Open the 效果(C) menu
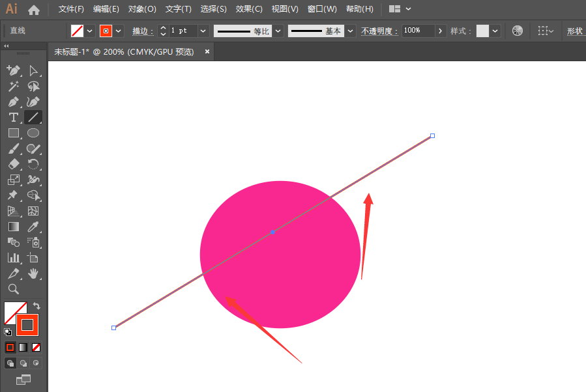The width and height of the screenshot is (586, 392). tap(249, 9)
